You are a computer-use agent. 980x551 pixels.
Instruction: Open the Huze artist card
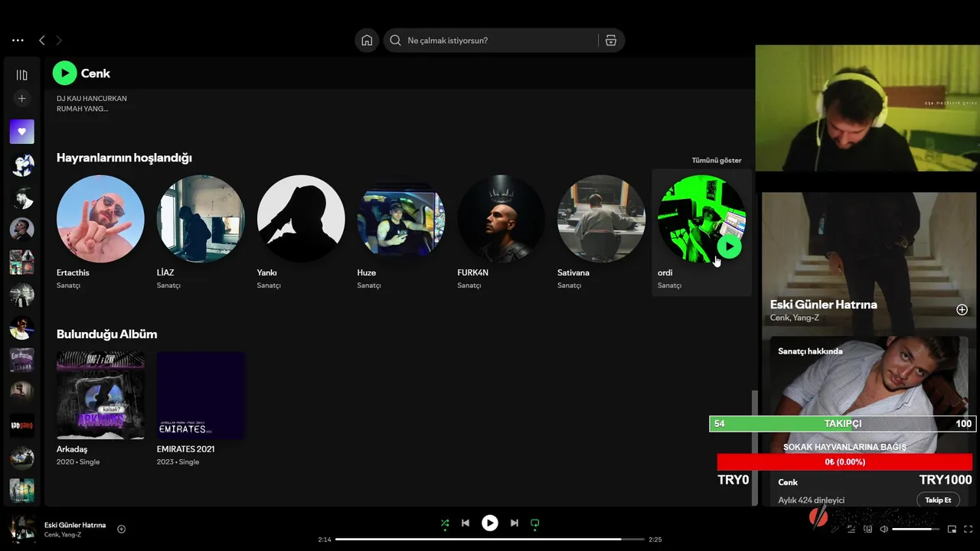pos(401,233)
